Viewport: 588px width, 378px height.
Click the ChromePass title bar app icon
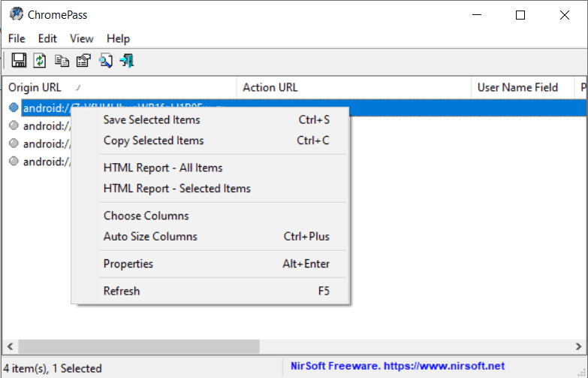click(16, 14)
